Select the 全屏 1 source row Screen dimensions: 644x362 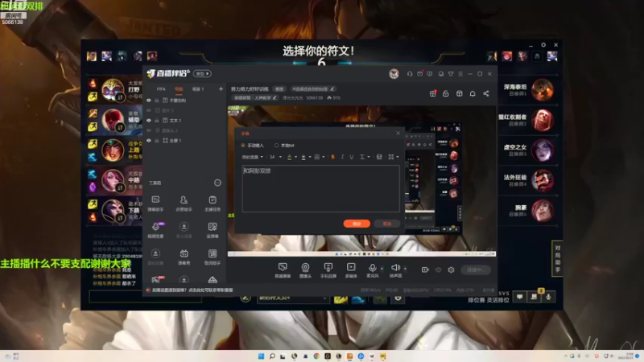pyautogui.click(x=185, y=140)
